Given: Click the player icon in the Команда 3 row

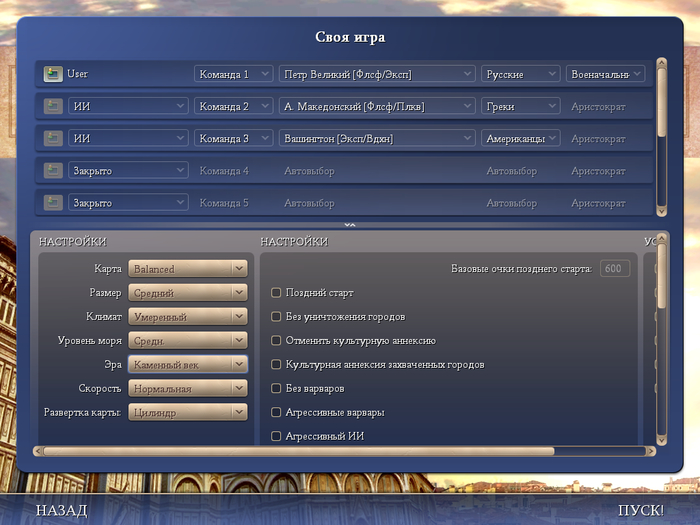Looking at the screenshot, I should 53,138.
